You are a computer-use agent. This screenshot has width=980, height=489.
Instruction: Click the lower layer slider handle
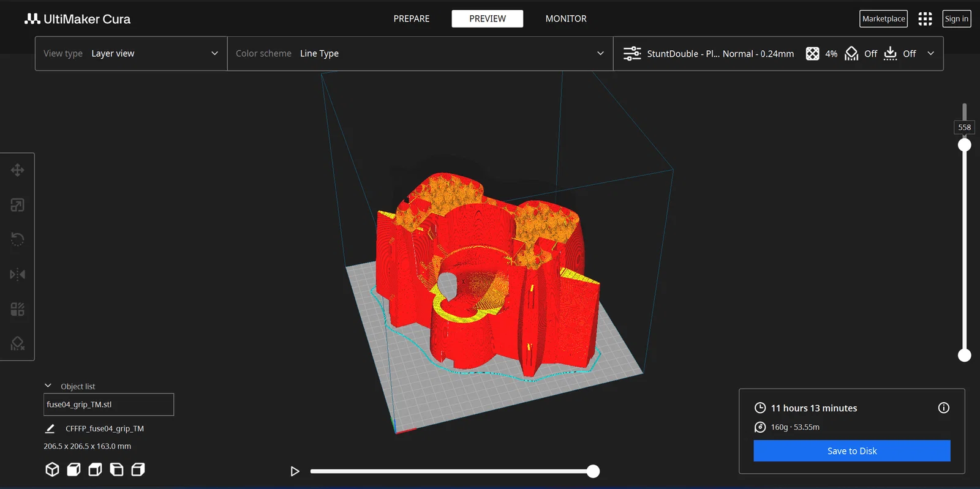[965, 356]
